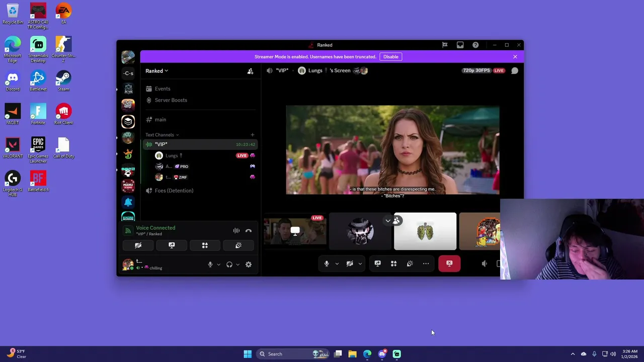This screenshot has height=362, width=644.
Task: Collapse the Text Channels category
Action: (162, 135)
